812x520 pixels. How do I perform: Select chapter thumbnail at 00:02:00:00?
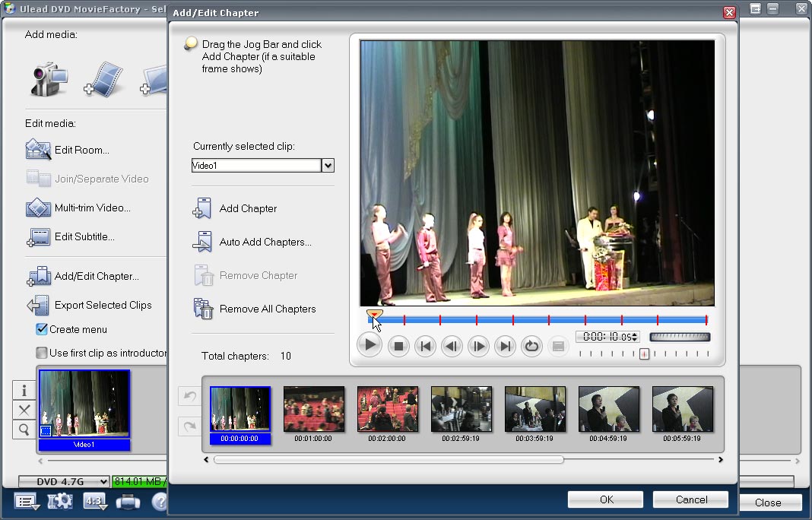[x=387, y=409]
